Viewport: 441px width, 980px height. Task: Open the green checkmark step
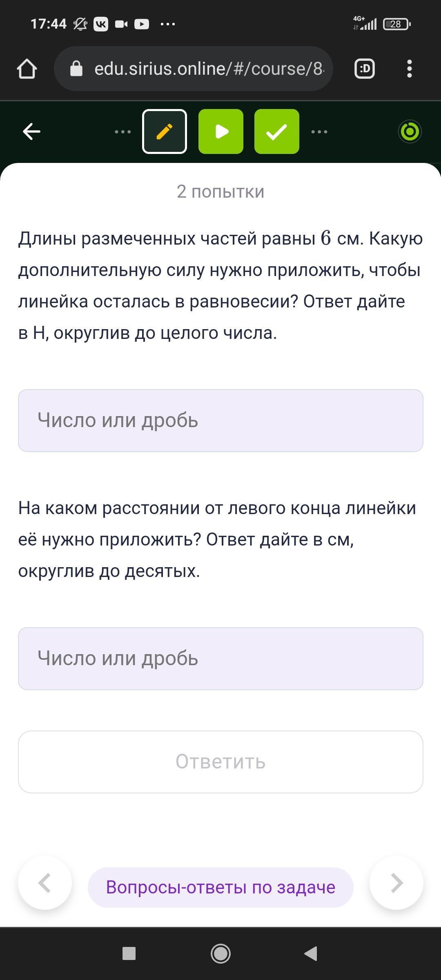coord(277,131)
